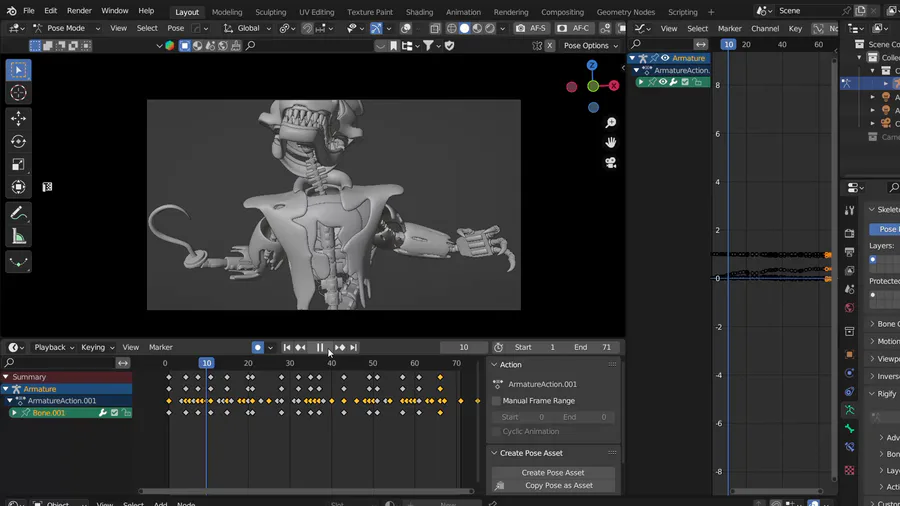This screenshot has height=506, width=900.
Task: Toggle the Bone.001 channel checkbox in dope sheet
Action: click(114, 413)
